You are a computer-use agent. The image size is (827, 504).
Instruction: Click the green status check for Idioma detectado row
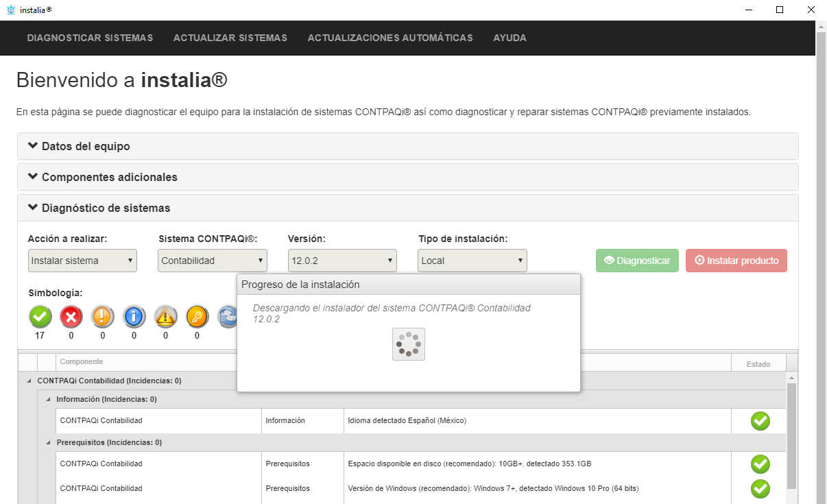click(x=760, y=421)
